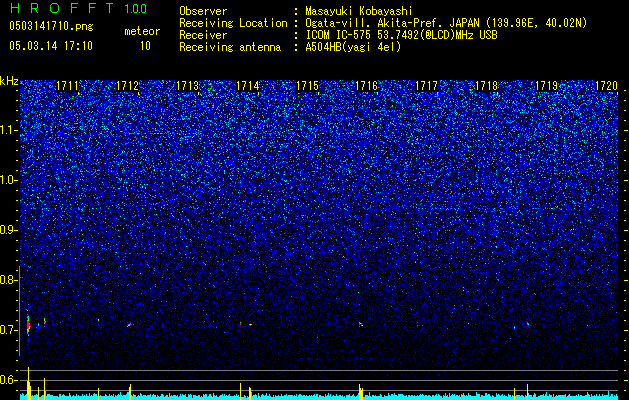Click the 1714 time label

click(248, 86)
